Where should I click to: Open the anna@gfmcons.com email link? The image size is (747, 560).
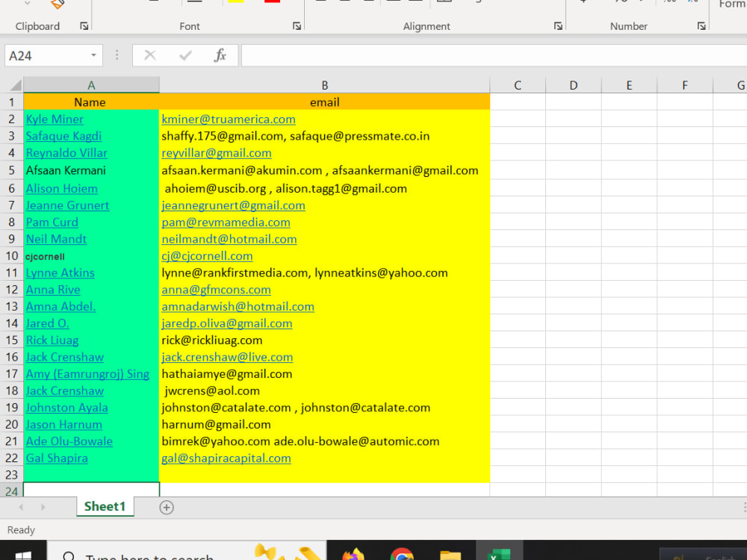click(x=216, y=290)
